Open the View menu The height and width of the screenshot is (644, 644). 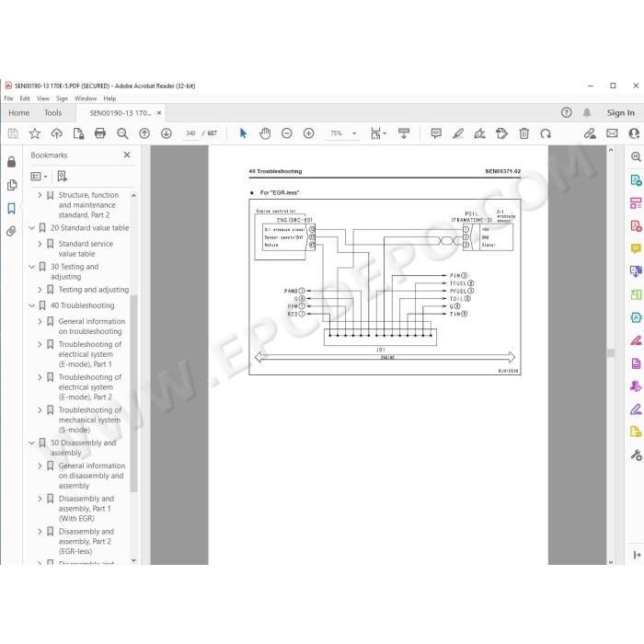pyautogui.click(x=42, y=98)
